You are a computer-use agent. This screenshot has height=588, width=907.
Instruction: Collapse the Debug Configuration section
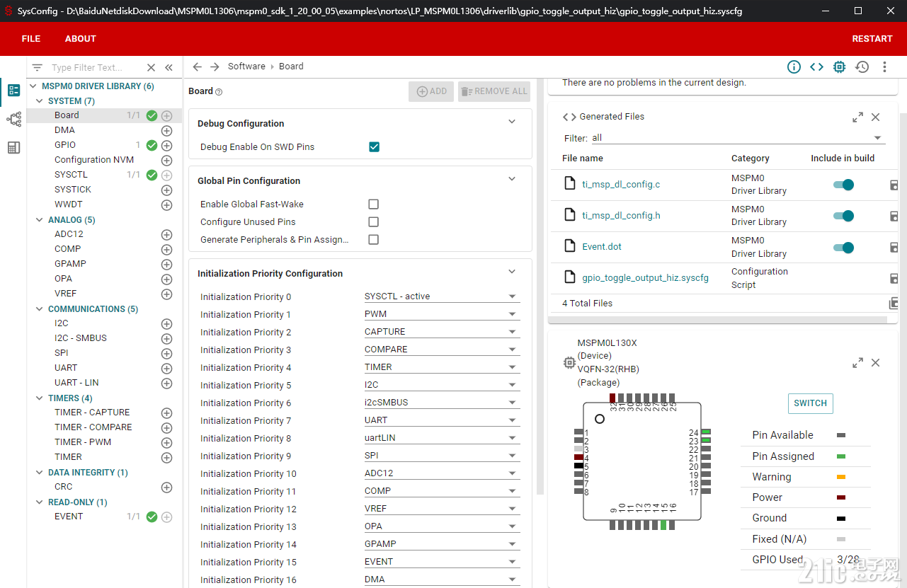click(513, 122)
